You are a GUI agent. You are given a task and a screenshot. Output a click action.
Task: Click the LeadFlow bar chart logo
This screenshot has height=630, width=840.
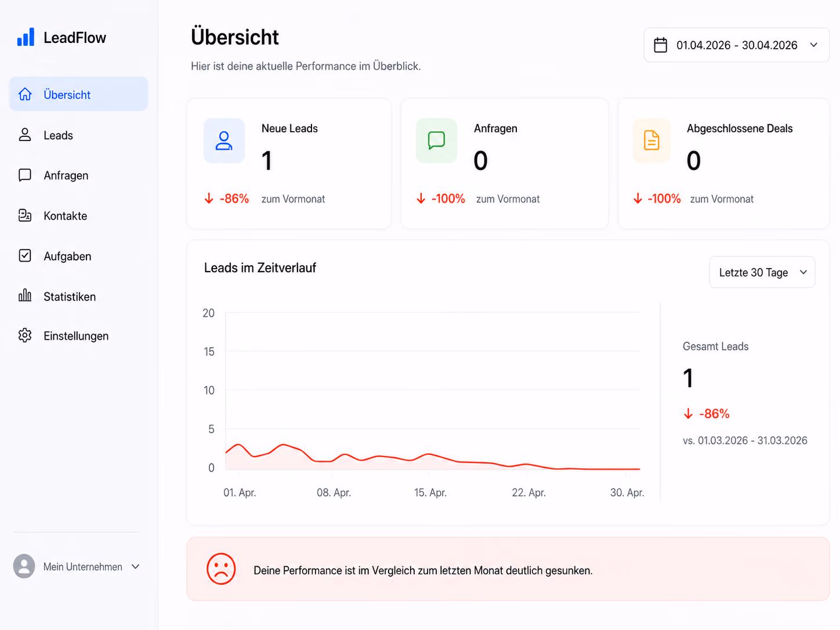pos(26,37)
